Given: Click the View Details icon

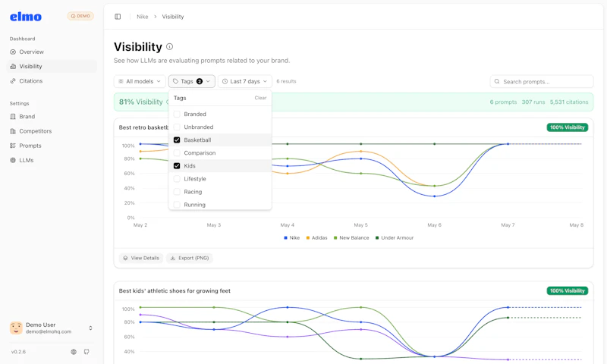Looking at the screenshot, I should click(x=125, y=258).
